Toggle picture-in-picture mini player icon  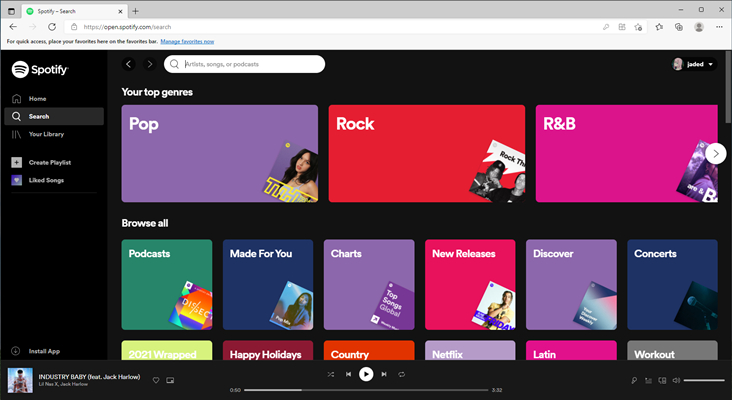click(x=170, y=380)
